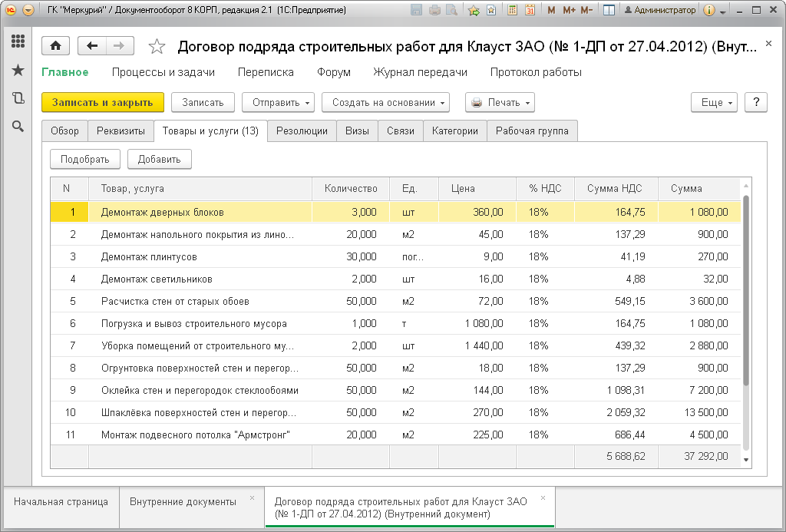
Task: Click the search magnifier in sidebar
Action: [18, 127]
